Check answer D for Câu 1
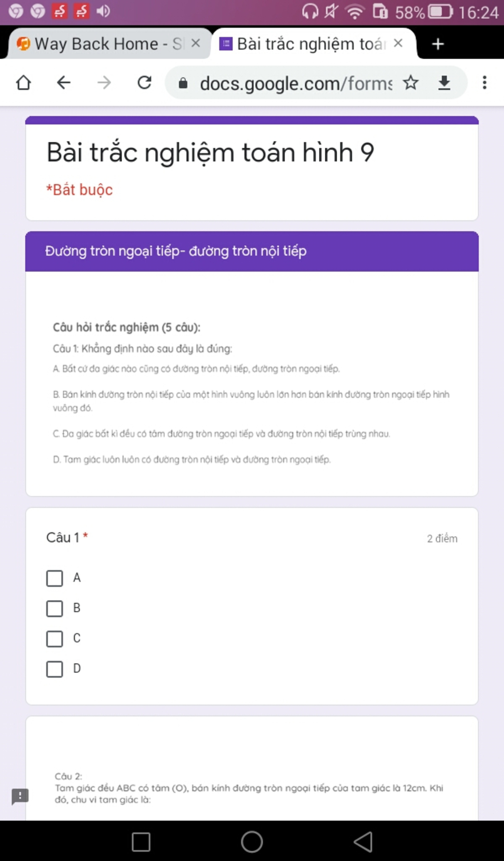Screen dimensions: 504x861 point(55,669)
